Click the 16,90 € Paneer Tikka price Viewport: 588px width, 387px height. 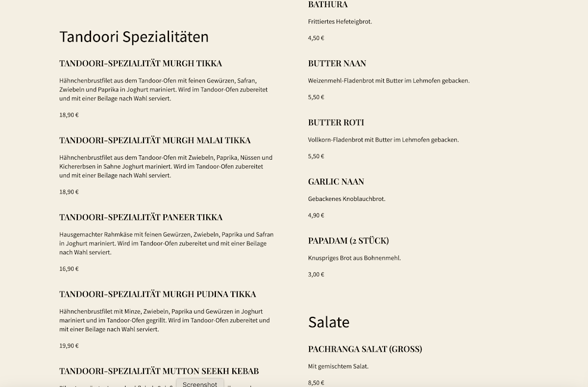[x=69, y=269]
